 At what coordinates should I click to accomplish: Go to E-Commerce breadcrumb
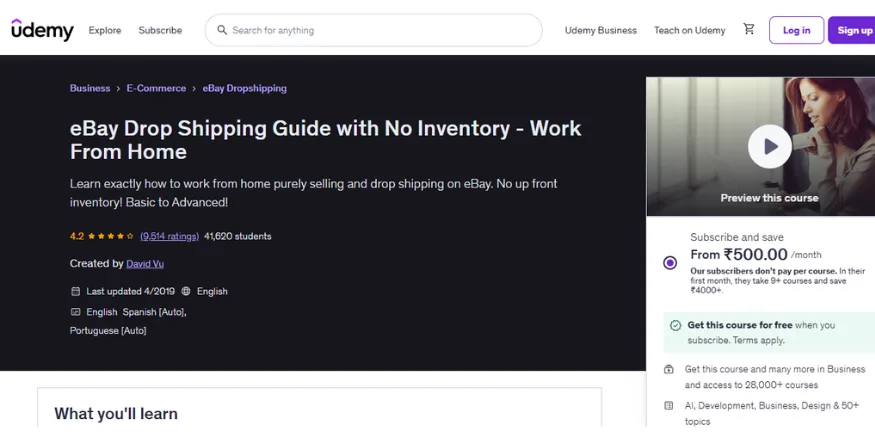tap(156, 88)
